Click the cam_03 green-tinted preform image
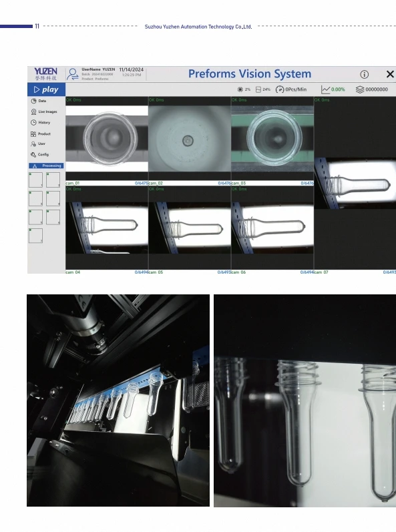 272,138
